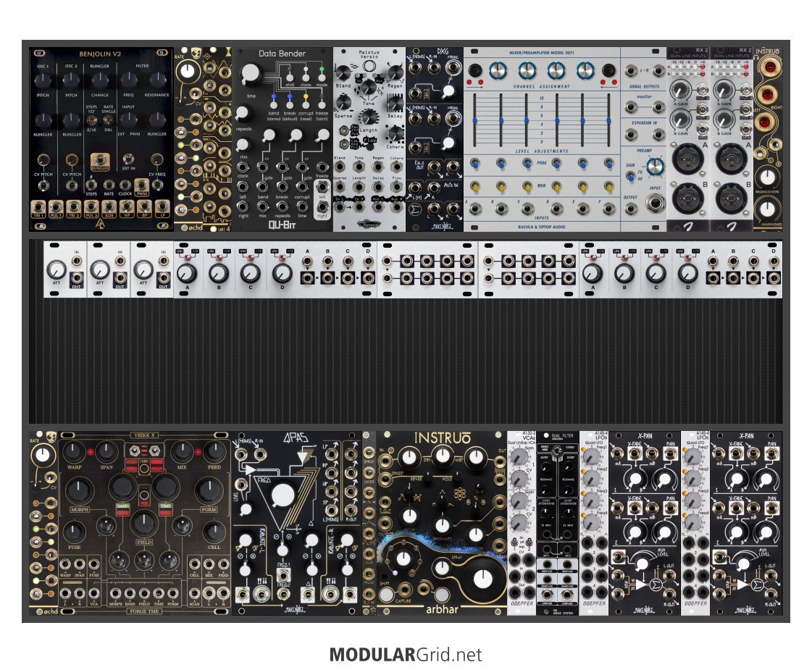Viewport: 812px width, 670px height.
Task: Flip the blue PROG switch for channel A
Action: pyautogui.click(x=474, y=164)
